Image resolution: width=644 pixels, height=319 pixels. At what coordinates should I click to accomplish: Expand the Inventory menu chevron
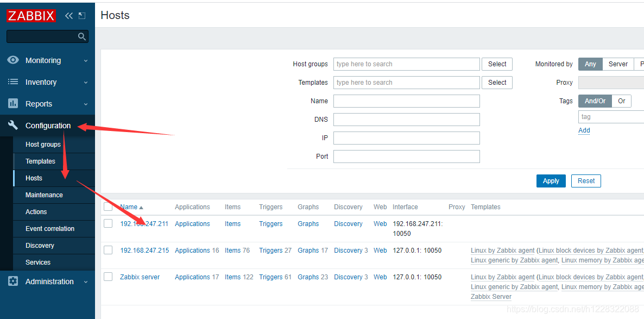[85, 83]
